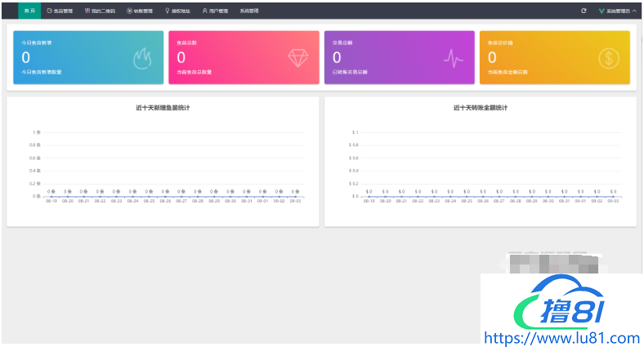The image size is (644, 347).
Task: Click the 转账管理 yen coin icon
Action: (129, 11)
